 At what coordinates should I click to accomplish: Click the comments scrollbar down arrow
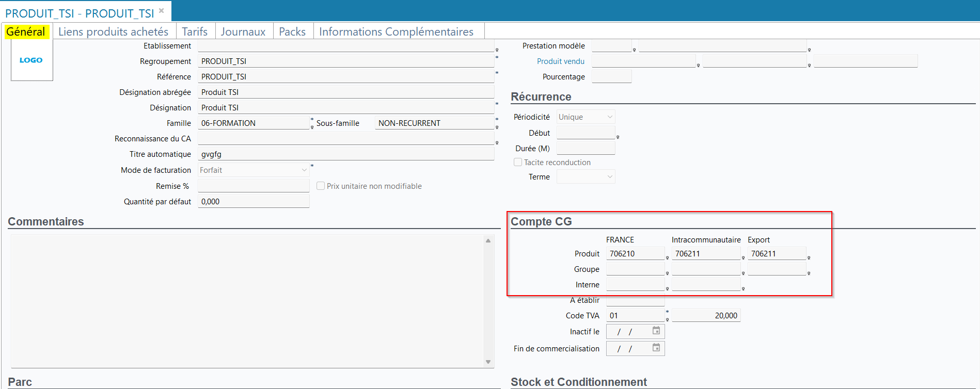point(488,362)
